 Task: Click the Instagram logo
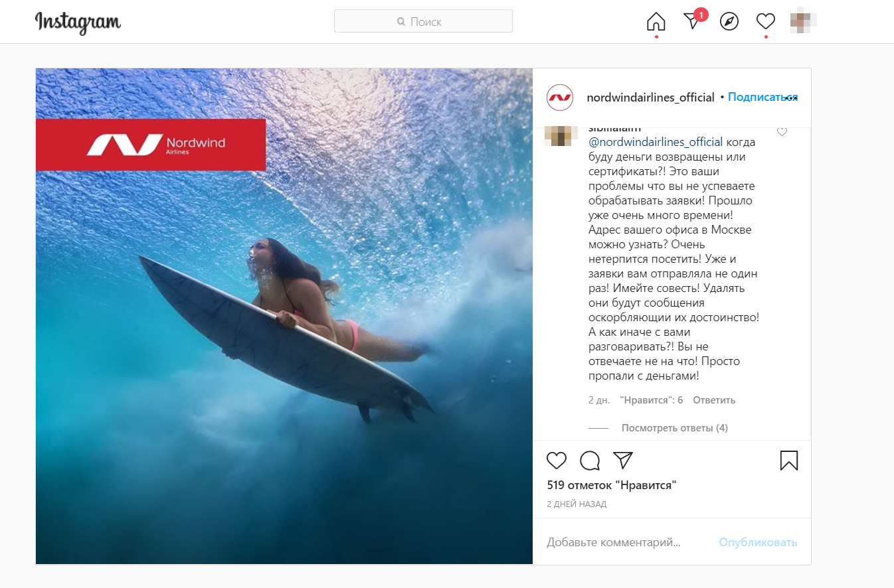point(78,22)
